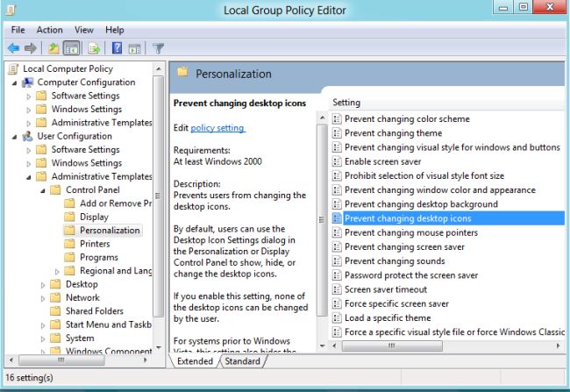
Task: Click the policy icon beside Screen saver timeout
Action: [x=337, y=289]
